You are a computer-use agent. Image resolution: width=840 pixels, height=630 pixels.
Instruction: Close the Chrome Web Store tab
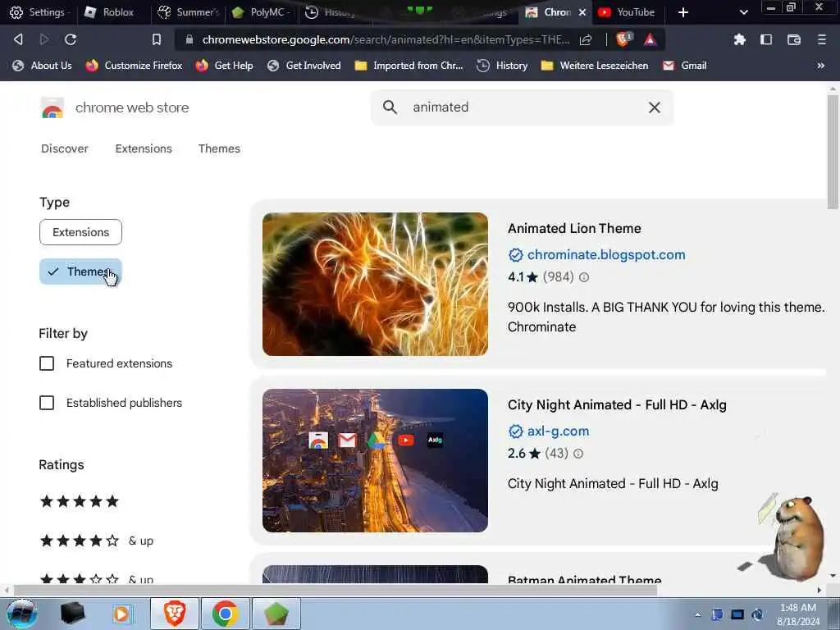pos(582,12)
